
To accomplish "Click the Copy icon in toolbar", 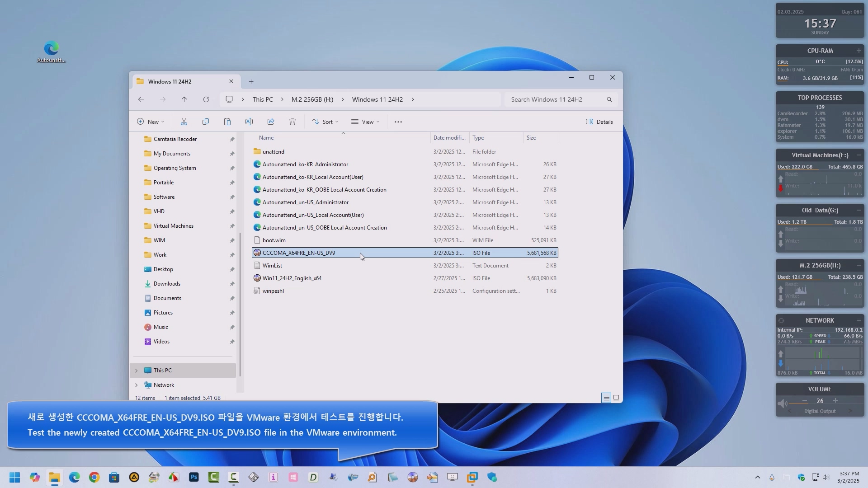I will click(206, 122).
